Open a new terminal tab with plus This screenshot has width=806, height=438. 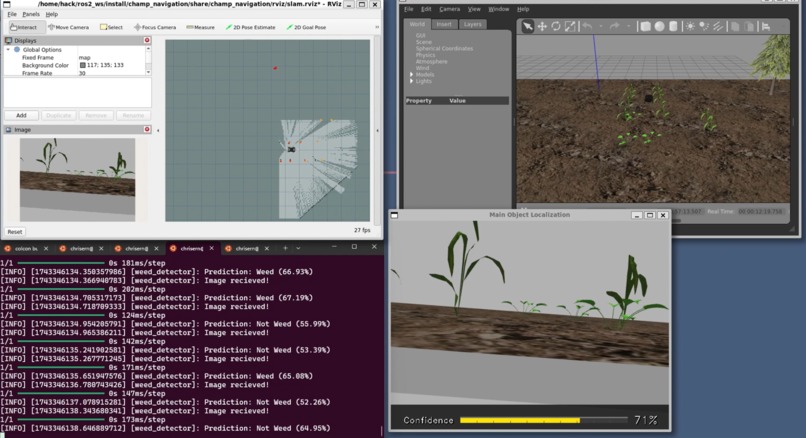coord(285,248)
